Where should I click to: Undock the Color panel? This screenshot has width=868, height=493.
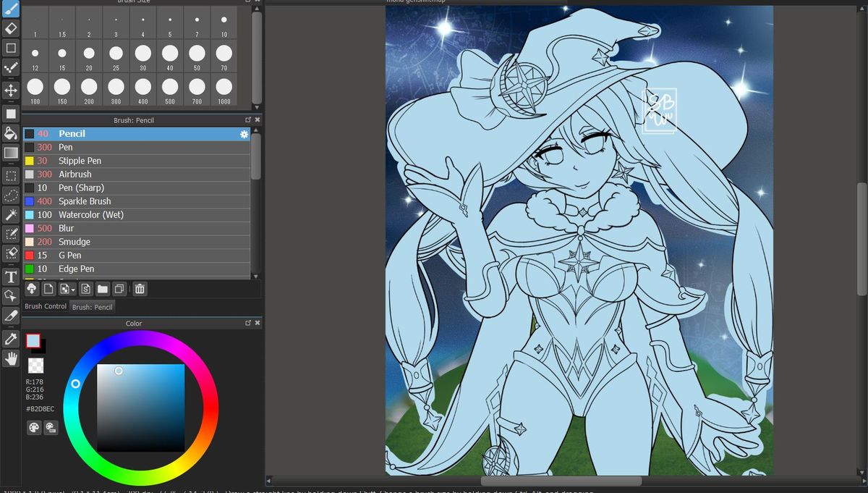click(248, 323)
